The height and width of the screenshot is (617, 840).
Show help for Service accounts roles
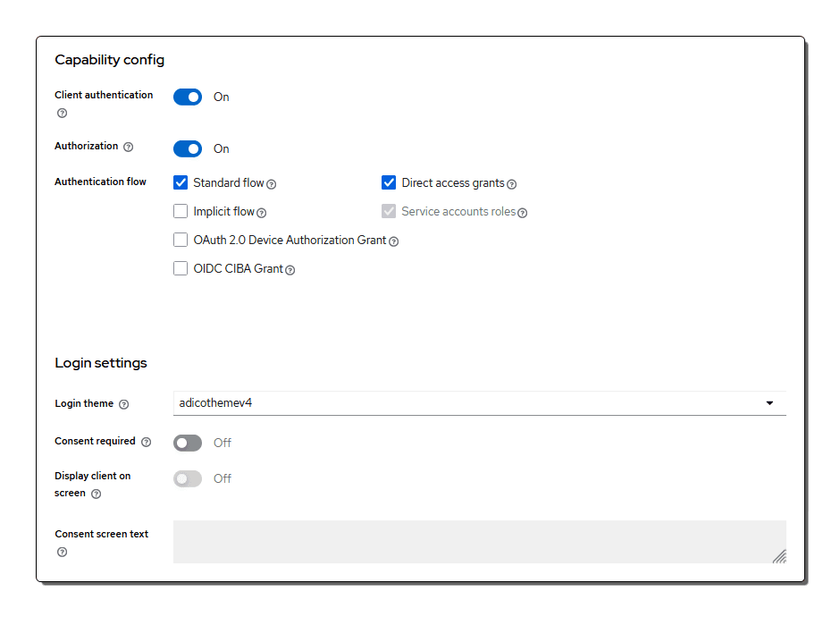click(523, 213)
